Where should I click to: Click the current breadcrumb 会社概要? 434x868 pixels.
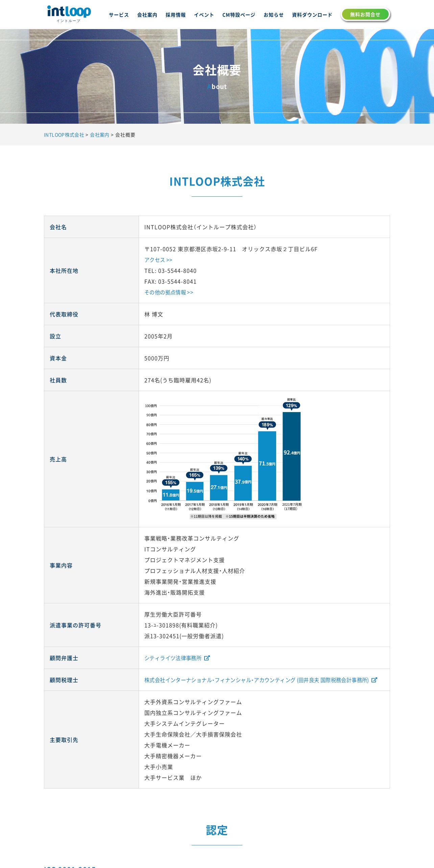125,135
